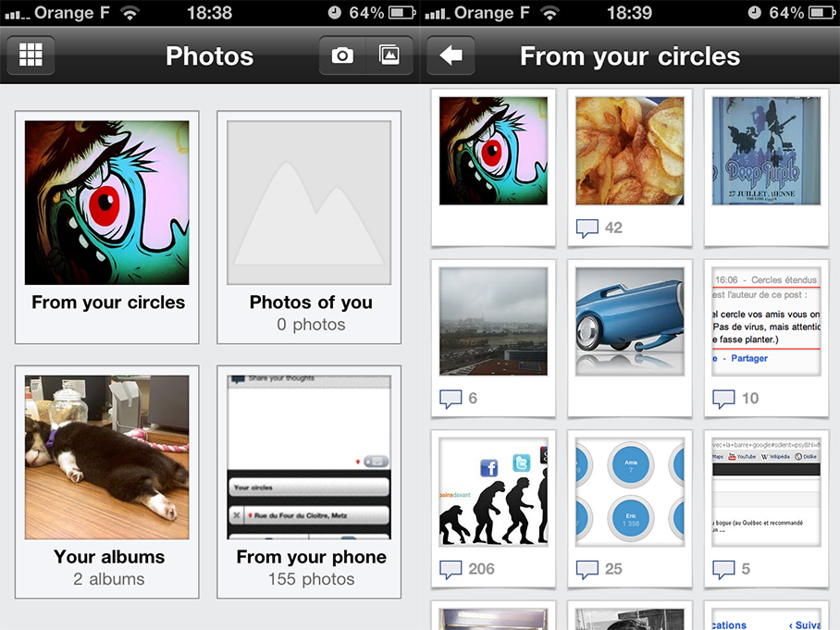The image size is (840, 630).
Task: Tap comment bubble with 25 comments
Action: tap(587, 569)
